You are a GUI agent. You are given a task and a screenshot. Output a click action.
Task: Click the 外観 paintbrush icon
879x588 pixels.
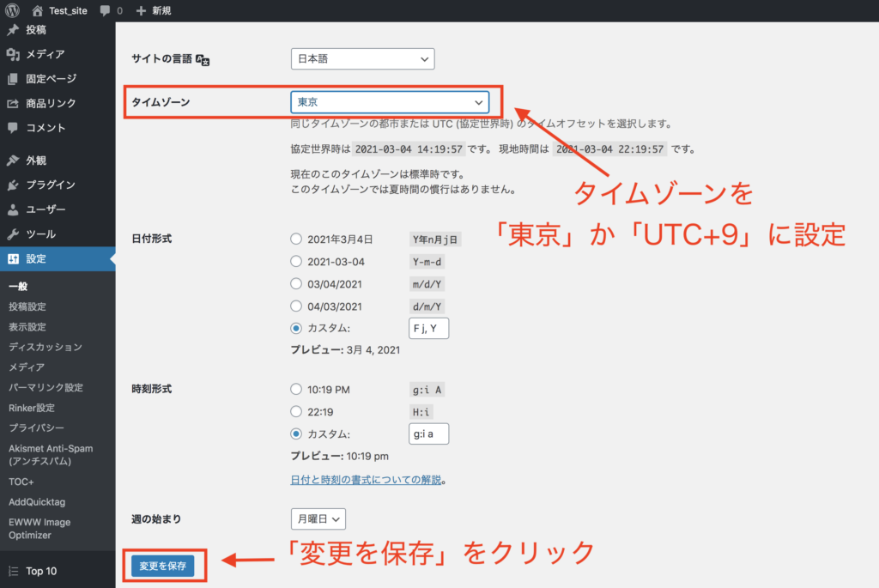[x=13, y=161]
